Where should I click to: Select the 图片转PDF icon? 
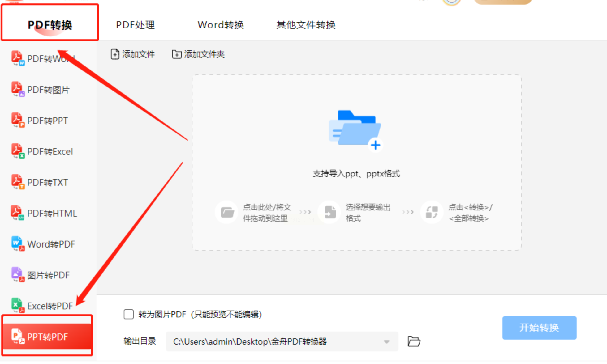17,275
